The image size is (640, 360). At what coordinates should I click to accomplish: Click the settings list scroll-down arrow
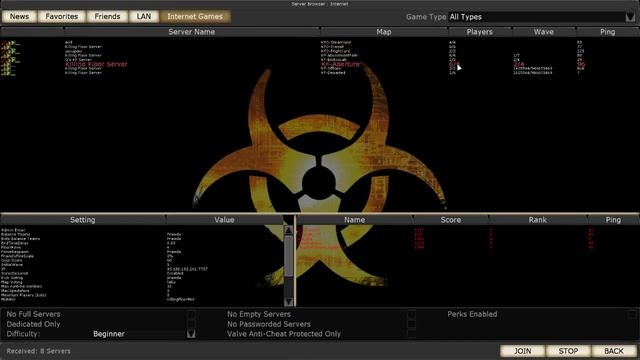pyautogui.click(x=289, y=302)
